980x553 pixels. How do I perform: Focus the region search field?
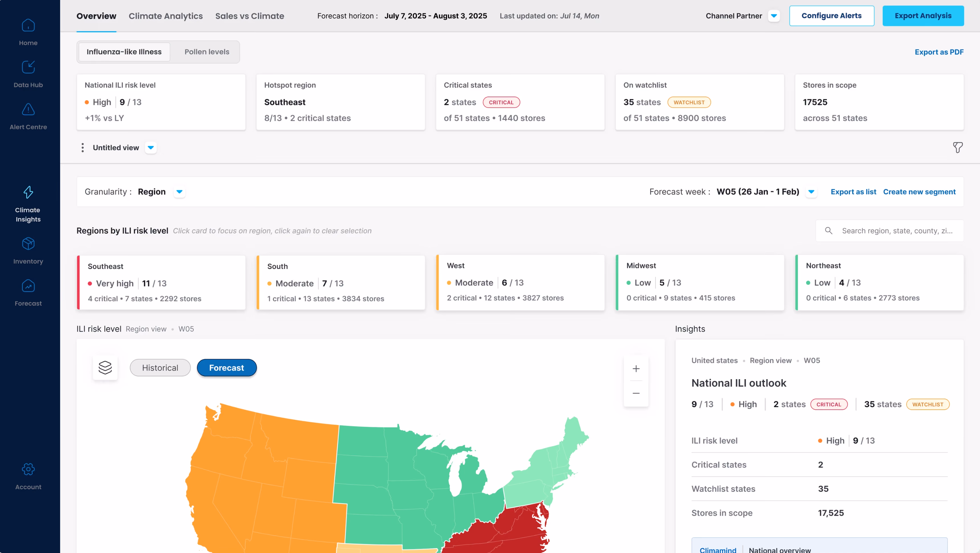889,231
